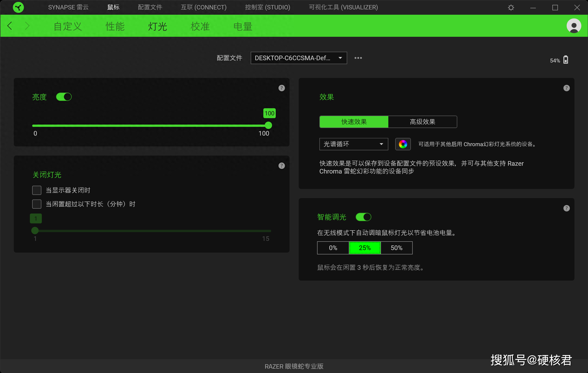This screenshot has width=588, height=373.
Task: Select the 高级效果 button
Action: [x=422, y=122]
